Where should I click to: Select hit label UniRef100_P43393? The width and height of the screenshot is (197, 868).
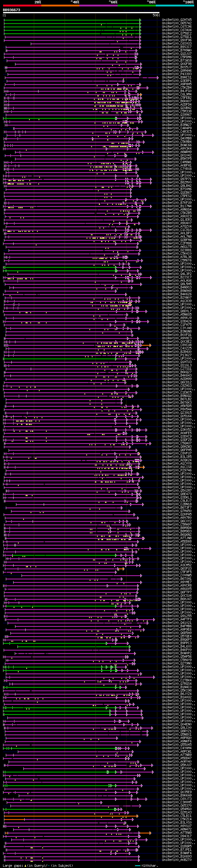click(177, 74)
